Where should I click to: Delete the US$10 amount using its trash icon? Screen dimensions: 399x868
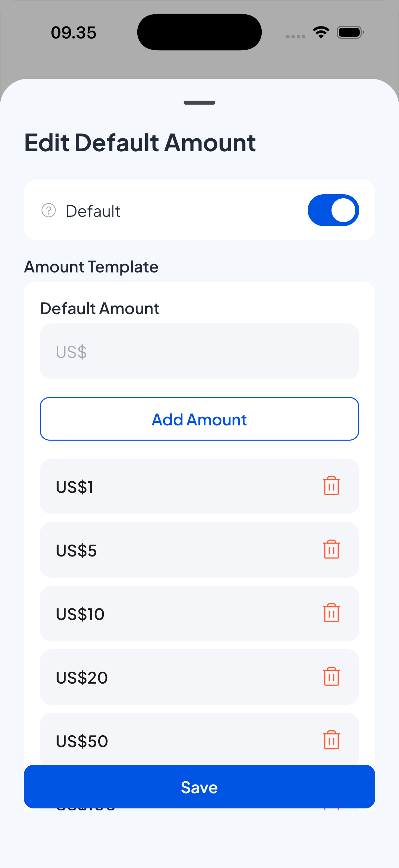pyautogui.click(x=331, y=613)
